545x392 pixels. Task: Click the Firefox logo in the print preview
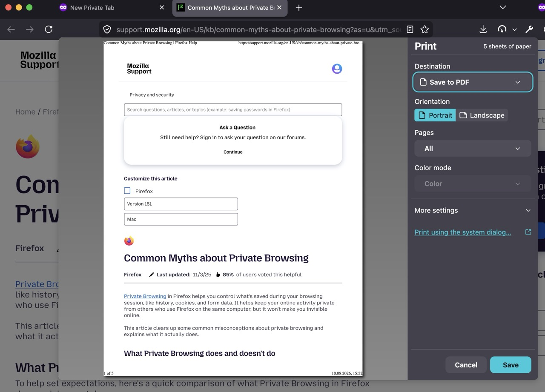coord(129,241)
